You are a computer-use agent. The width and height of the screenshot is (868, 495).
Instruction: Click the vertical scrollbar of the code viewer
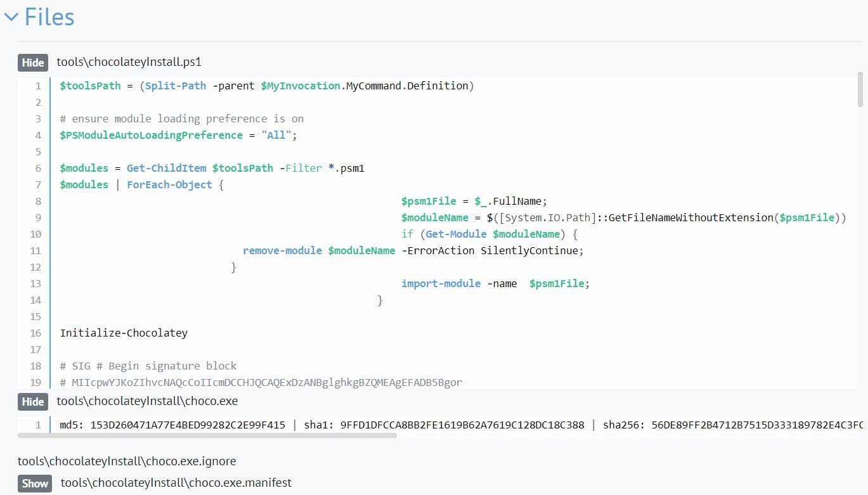click(860, 89)
